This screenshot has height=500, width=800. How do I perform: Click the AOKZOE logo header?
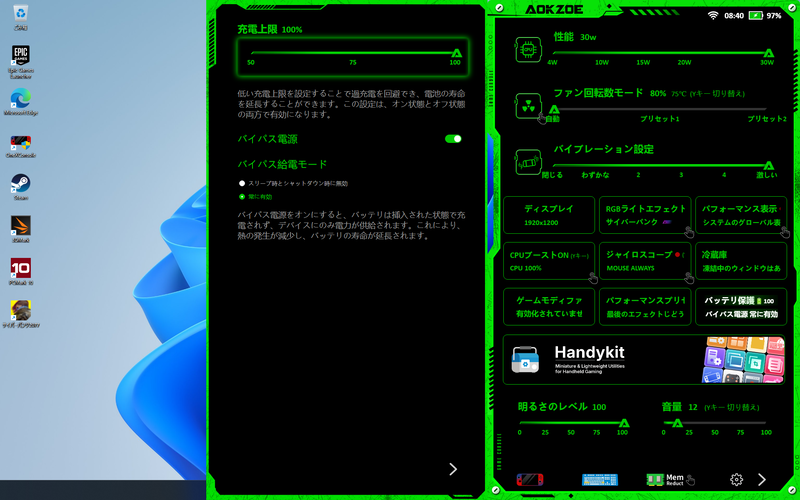pos(554,9)
